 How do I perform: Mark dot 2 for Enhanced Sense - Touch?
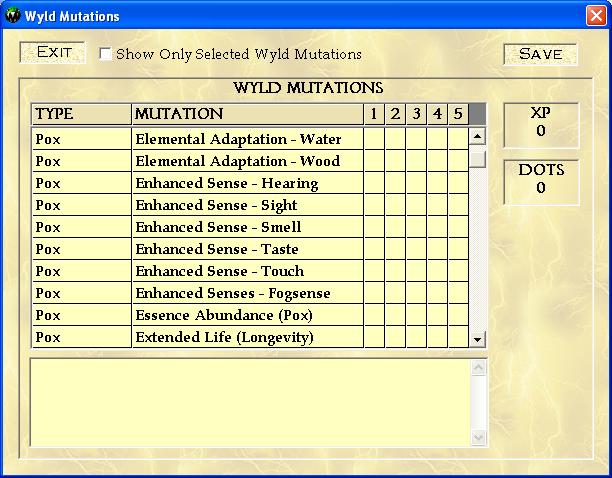tap(395, 271)
